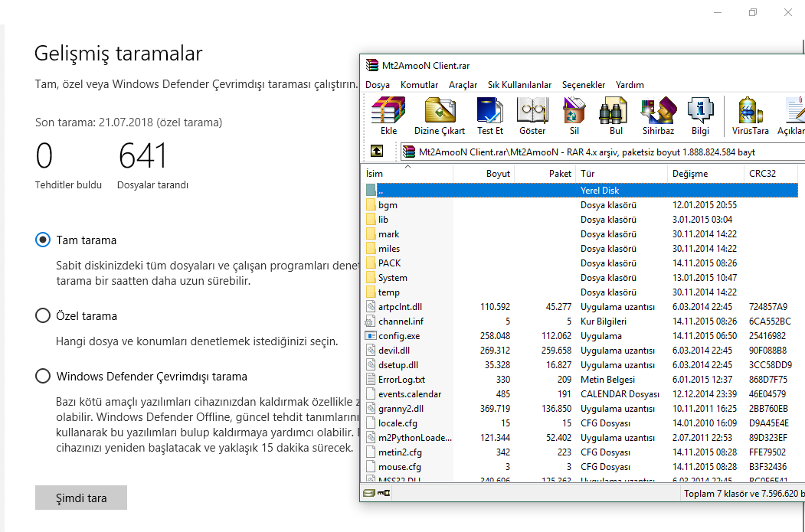The image size is (805, 532).
Task: Click the date 12.01.2015 20:55 cell
Action: pyautogui.click(x=705, y=205)
